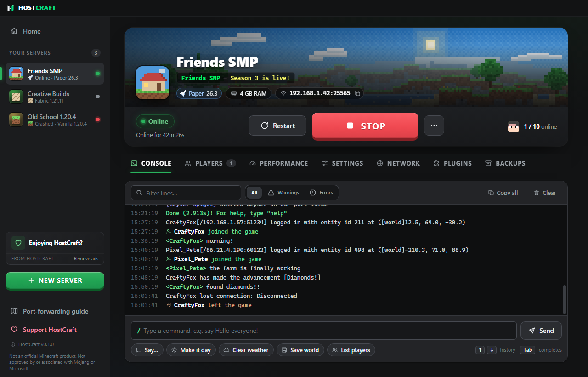
Task: Create a new server with NEW SERVER
Action: click(55, 280)
